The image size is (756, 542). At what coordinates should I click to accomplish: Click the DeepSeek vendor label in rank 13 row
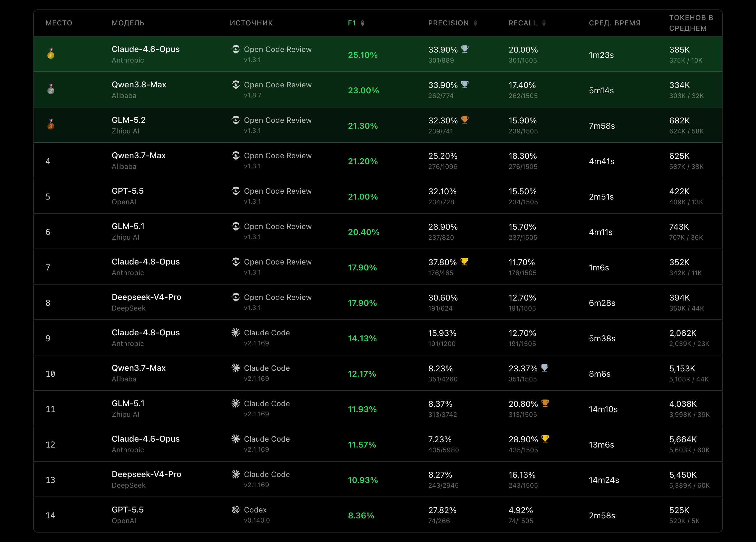tap(128, 485)
